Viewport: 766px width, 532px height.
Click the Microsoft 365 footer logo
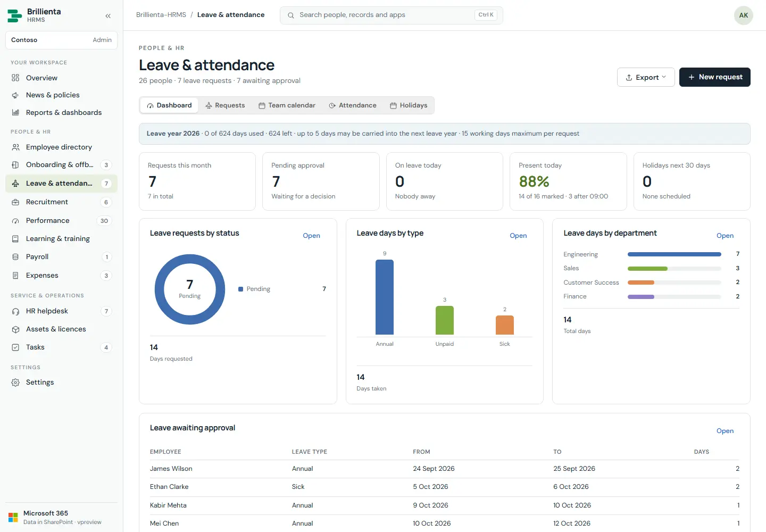[x=13, y=518]
